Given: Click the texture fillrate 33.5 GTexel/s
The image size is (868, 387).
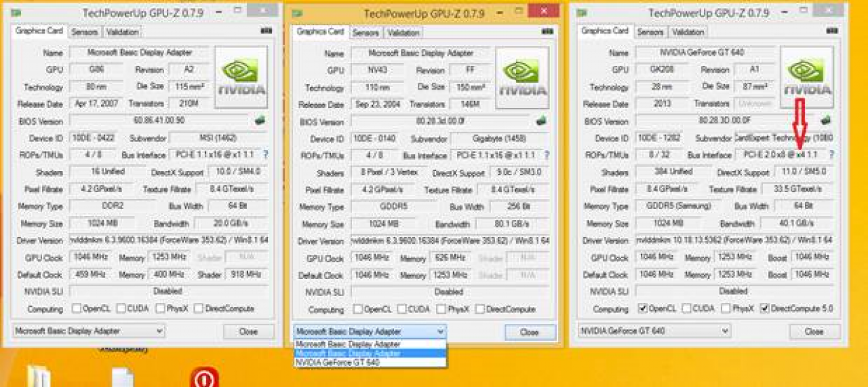Looking at the screenshot, I should coord(795,189).
